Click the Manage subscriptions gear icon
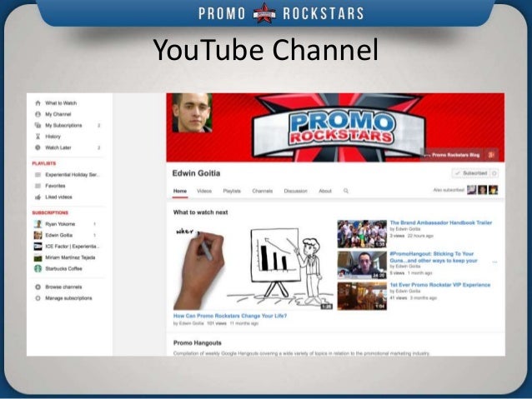The width and height of the screenshot is (532, 399). (38, 298)
